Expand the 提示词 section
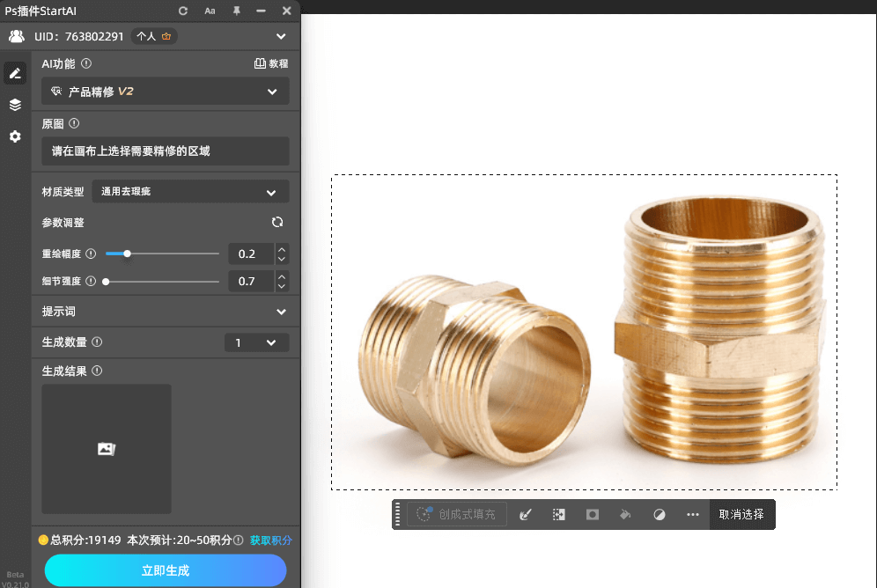The height and width of the screenshot is (588, 877). [x=281, y=312]
